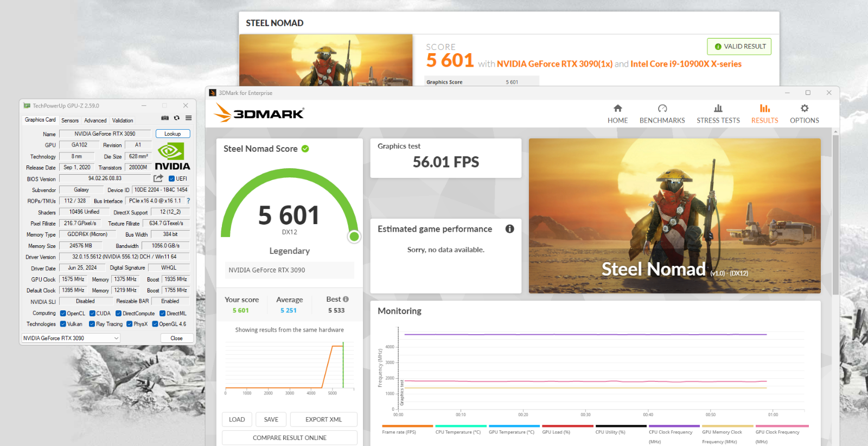This screenshot has height=446, width=868.
Task: Click the BIOS Version field 94.02.26.08.83
Action: 105,178
